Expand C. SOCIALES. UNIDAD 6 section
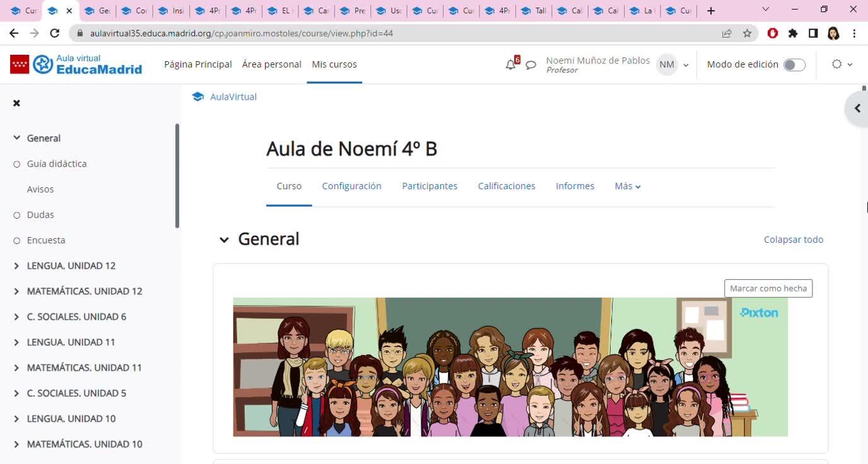 [x=17, y=316]
